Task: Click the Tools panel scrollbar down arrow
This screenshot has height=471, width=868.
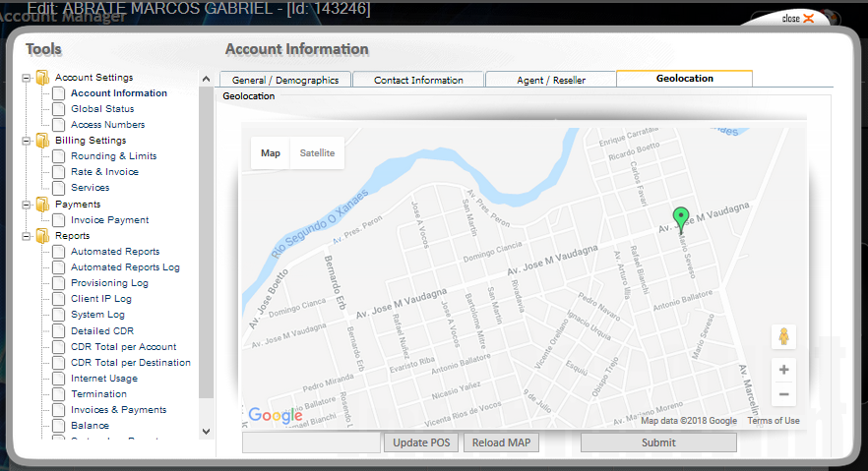Action: pos(206,431)
